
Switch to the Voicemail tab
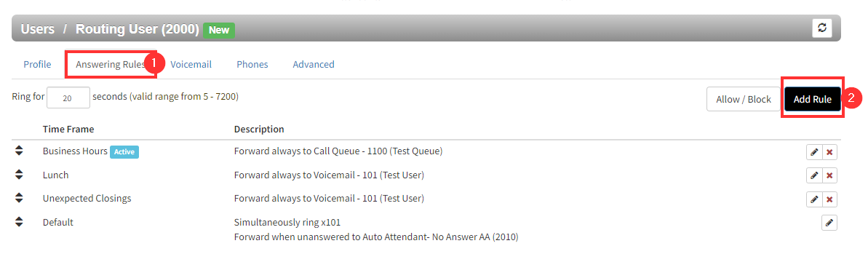(x=191, y=64)
